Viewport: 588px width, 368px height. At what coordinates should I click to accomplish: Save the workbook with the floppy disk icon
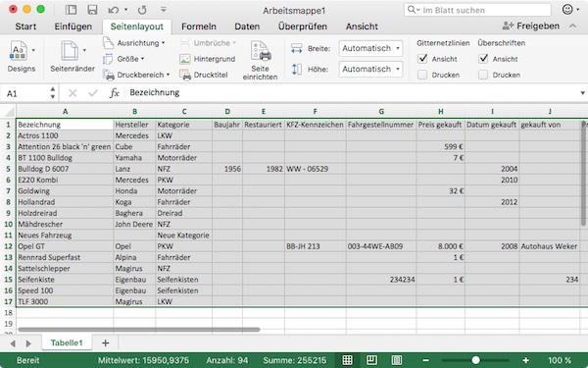pyautogui.click(x=92, y=10)
